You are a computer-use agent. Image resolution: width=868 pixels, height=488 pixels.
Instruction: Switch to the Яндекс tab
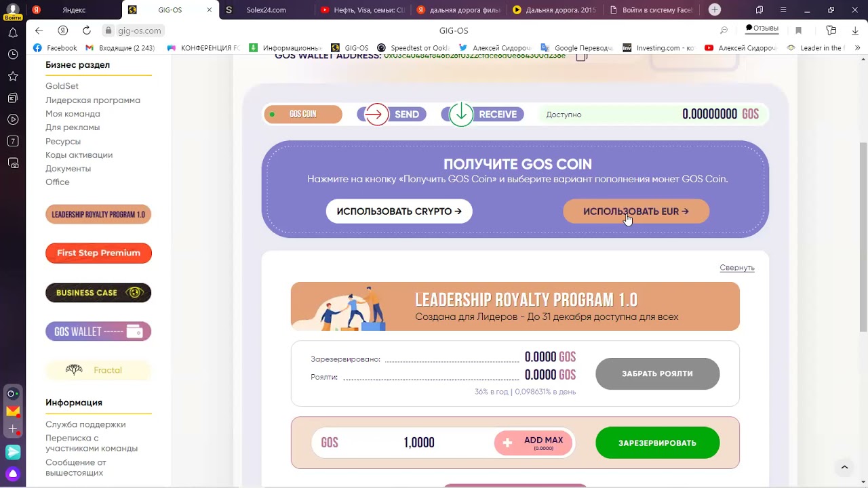click(73, 10)
